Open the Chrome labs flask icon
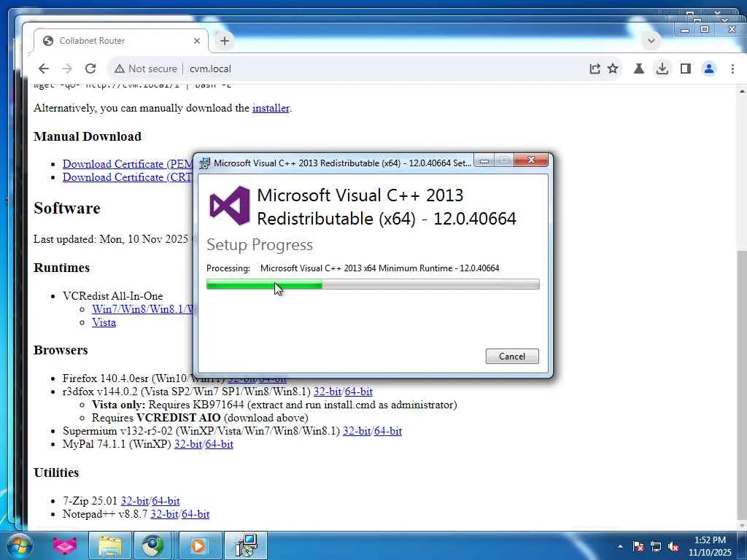 tap(639, 69)
